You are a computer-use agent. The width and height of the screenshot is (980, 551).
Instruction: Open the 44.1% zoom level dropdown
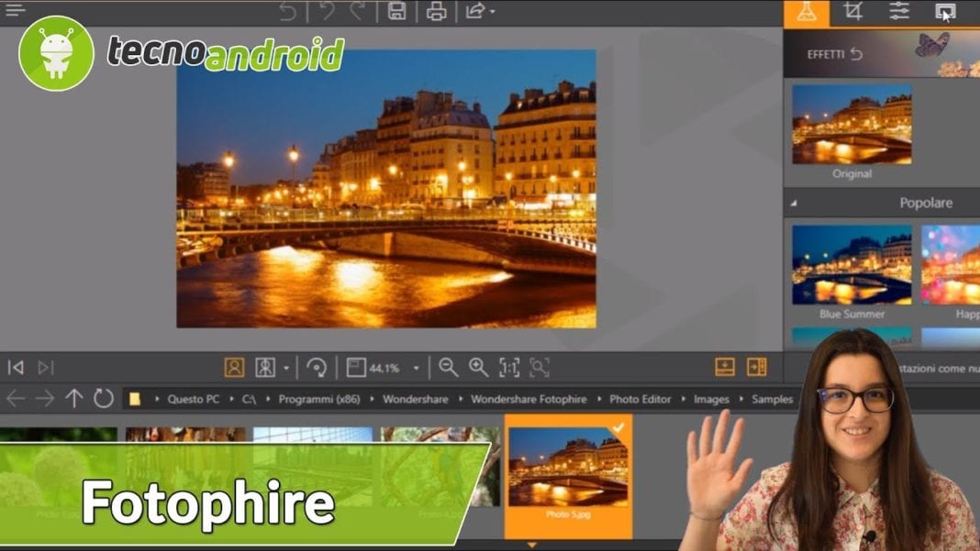coord(416,368)
